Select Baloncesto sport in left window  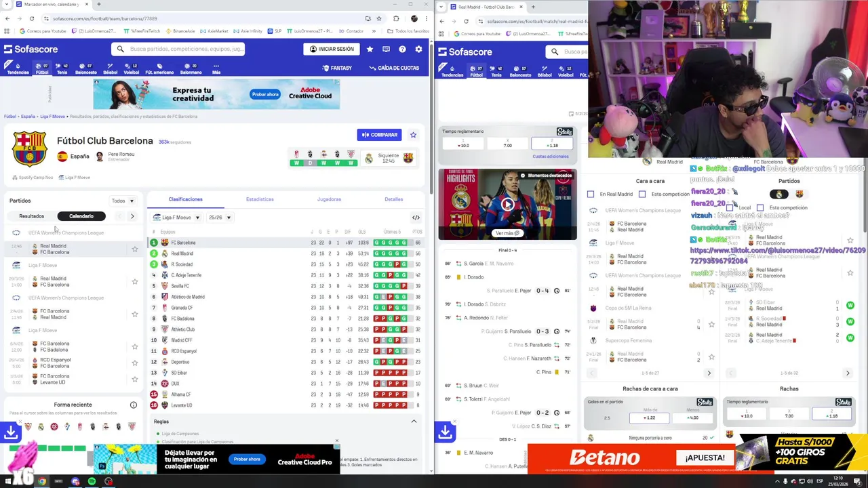click(86, 69)
